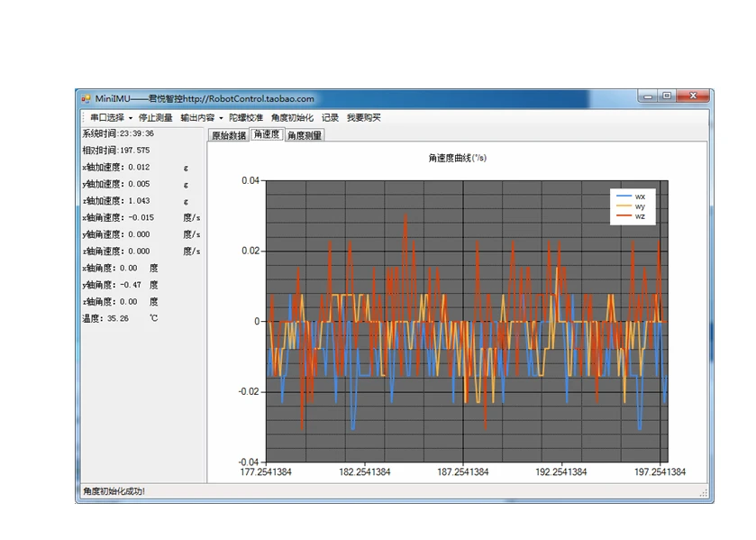
Task: Open the 我要购买 purchase link
Action: 364,118
